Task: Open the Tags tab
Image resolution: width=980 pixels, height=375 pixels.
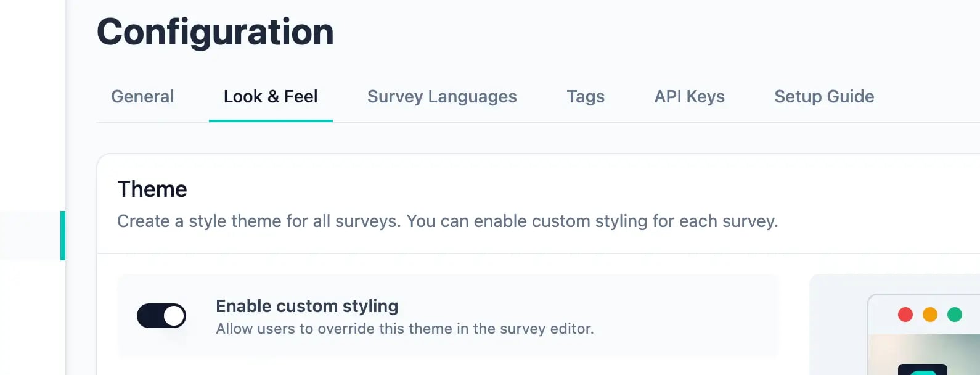Action: 586,97
